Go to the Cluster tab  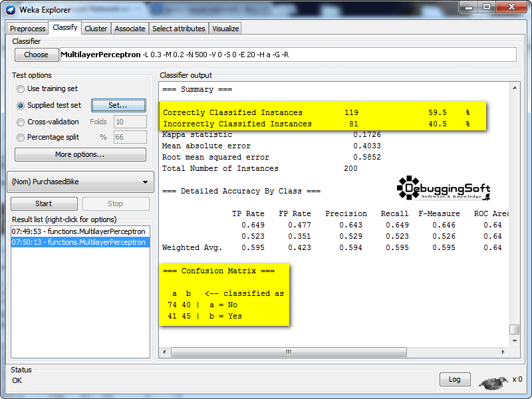tap(96, 29)
